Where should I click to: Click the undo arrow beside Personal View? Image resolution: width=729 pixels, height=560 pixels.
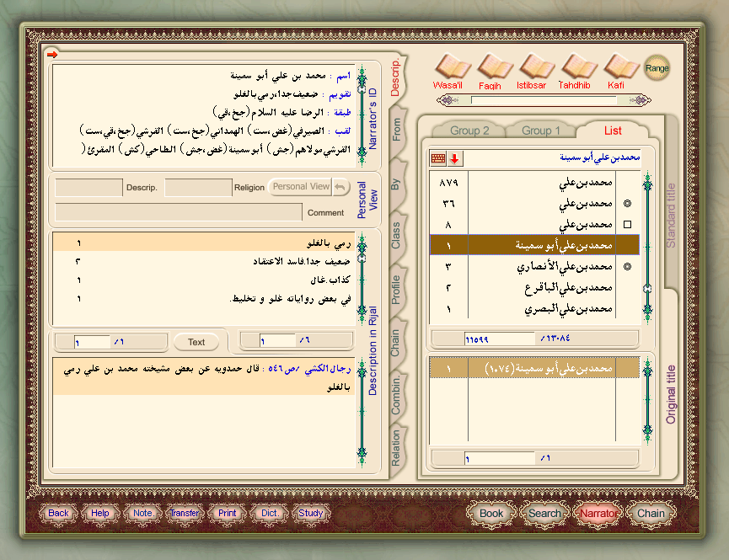tap(340, 187)
